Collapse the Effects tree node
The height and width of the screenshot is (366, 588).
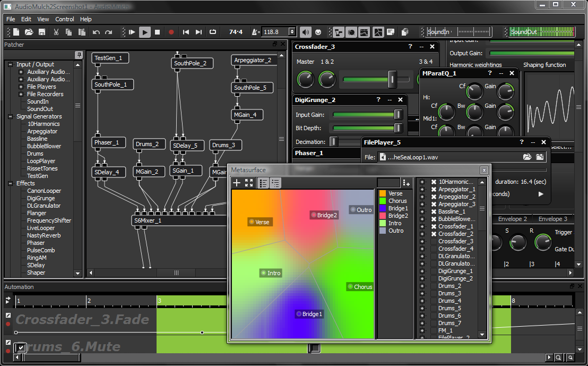pos(11,183)
